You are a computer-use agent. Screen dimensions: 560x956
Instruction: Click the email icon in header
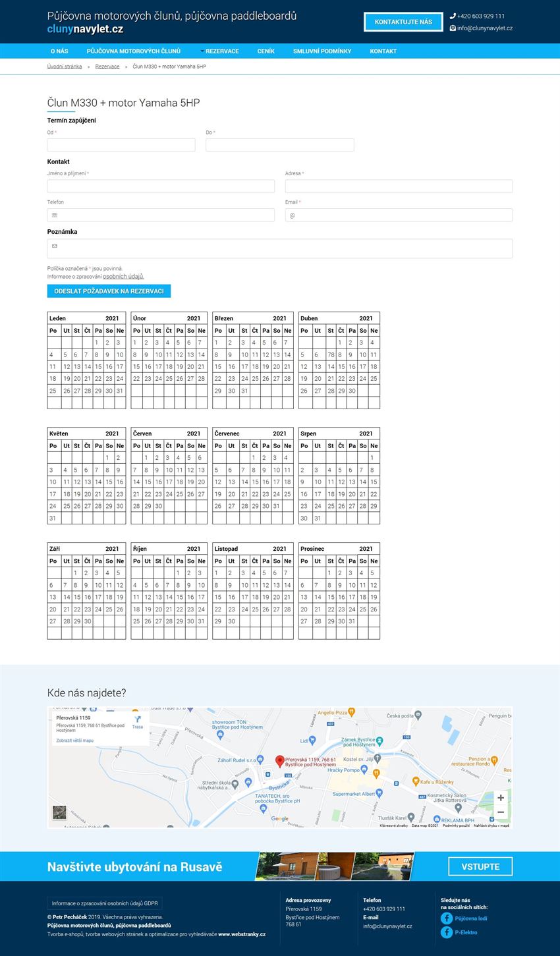point(453,28)
